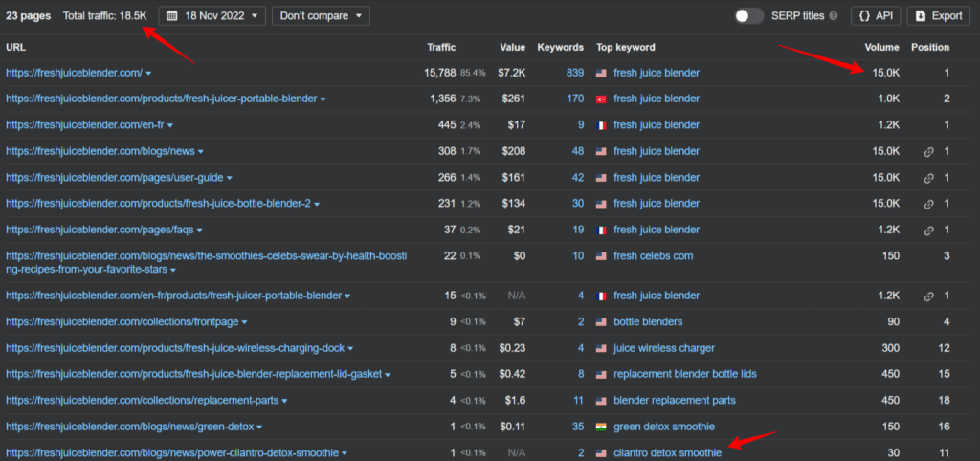Image resolution: width=980 pixels, height=461 pixels.
Task: Open the 18 Nov 2022 date picker
Action: click(x=212, y=16)
